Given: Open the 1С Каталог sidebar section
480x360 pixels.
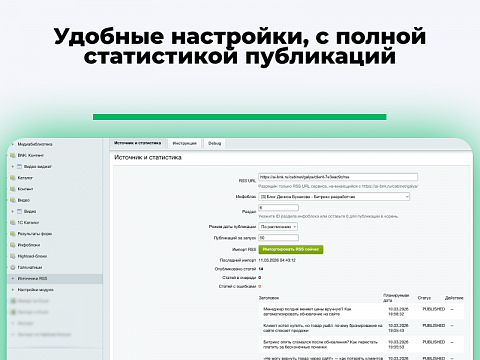Looking at the screenshot, I should point(28,222).
